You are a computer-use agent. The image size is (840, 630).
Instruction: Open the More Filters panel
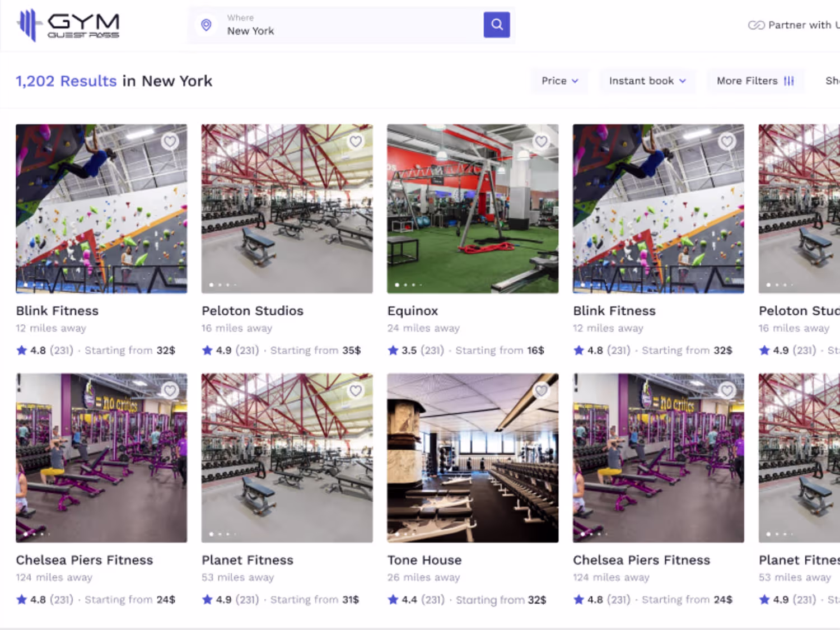click(755, 81)
